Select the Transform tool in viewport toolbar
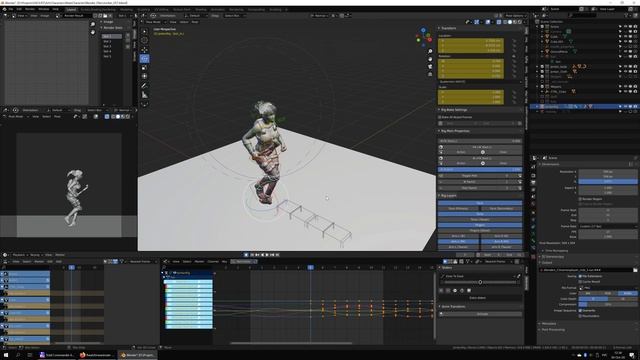 pos(144,76)
